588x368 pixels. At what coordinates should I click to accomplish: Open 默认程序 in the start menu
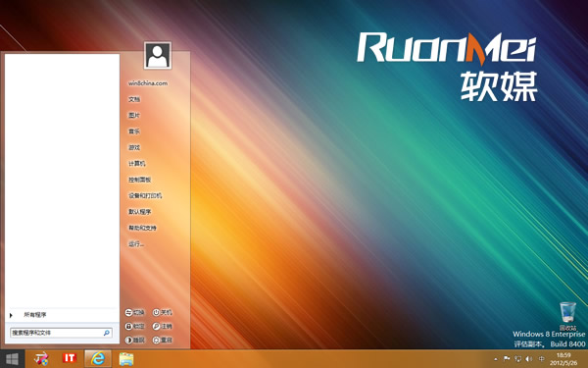click(139, 212)
